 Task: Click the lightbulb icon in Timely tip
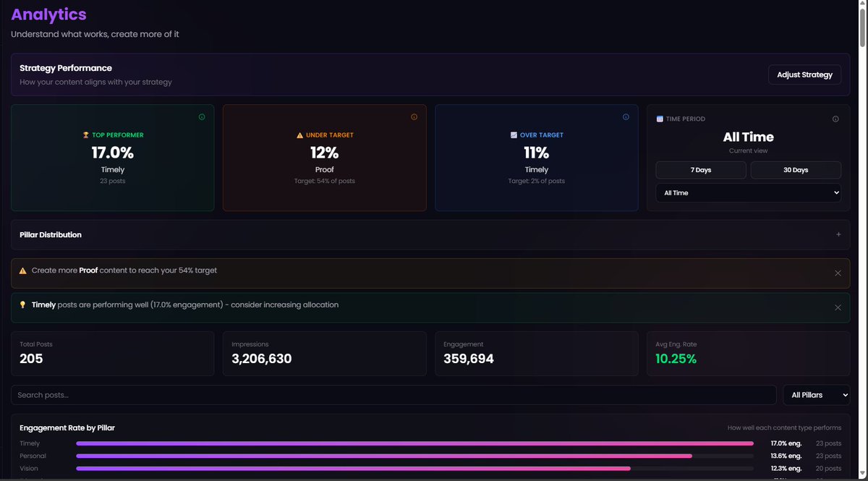click(x=23, y=305)
